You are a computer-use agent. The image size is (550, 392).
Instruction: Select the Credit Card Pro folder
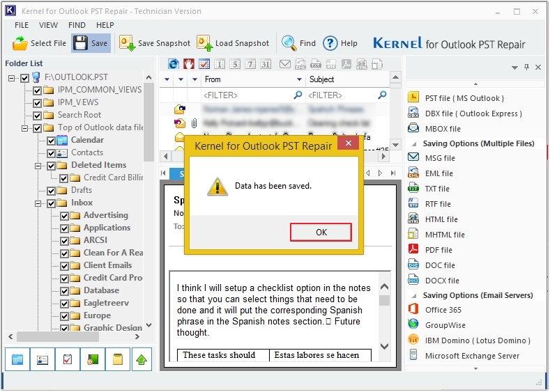coord(113,278)
